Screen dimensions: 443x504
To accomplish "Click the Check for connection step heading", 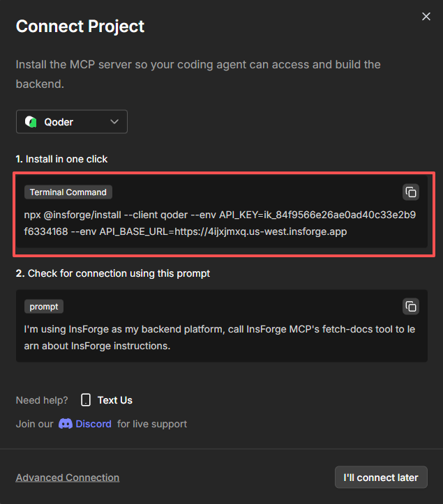I will (x=113, y=273).
